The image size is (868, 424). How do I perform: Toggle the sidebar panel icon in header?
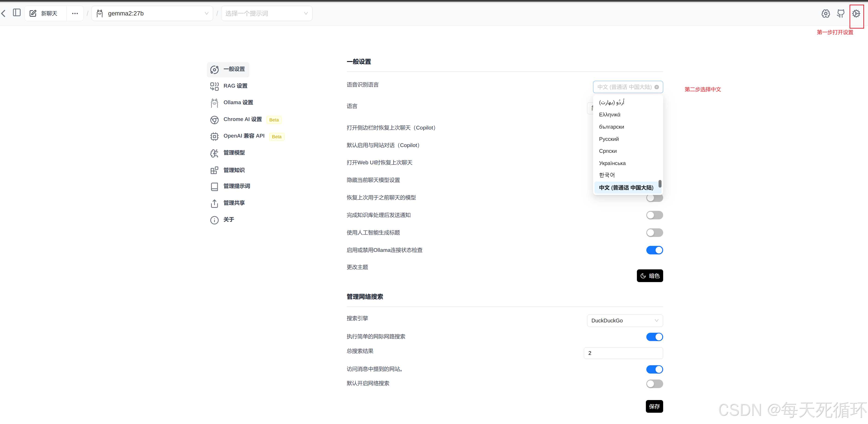[17, 13]
